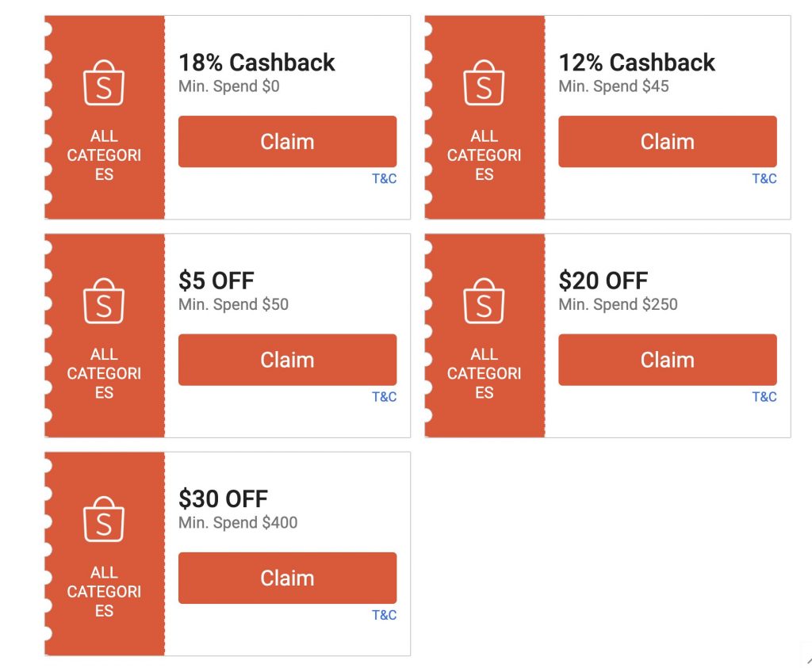Open T&C for 12% Cashback voucher

click(x=764, y=179)
